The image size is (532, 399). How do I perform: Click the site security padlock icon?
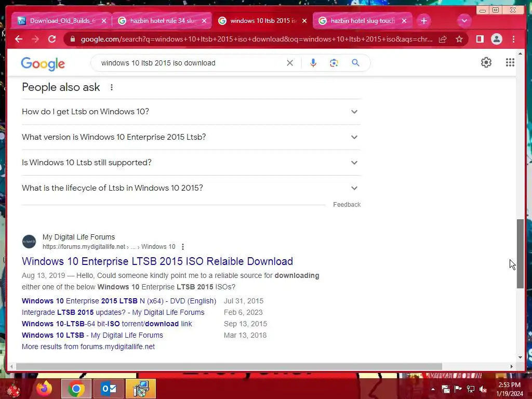72,39
